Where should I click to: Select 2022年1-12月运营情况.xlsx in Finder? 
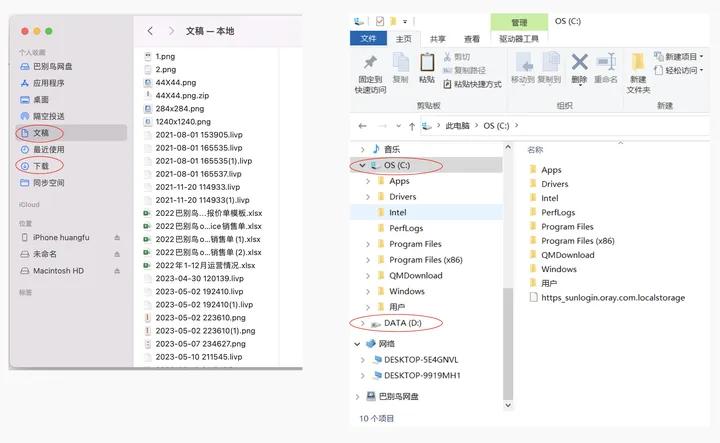click(199, 265)
